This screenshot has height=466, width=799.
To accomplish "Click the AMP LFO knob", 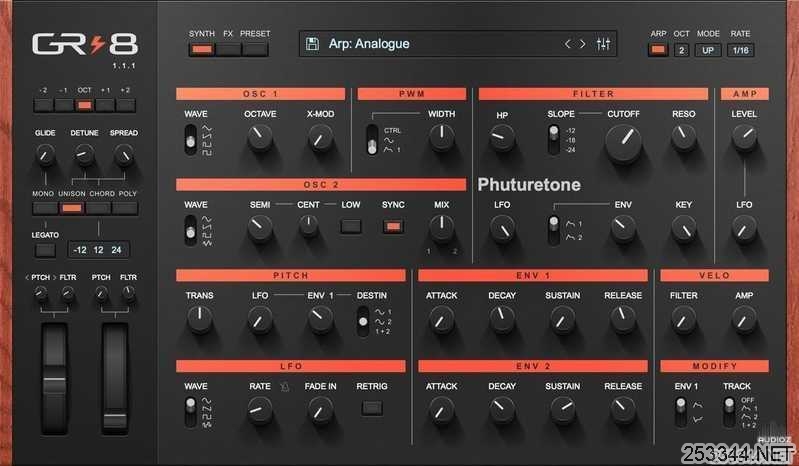I will coord(744,229).
